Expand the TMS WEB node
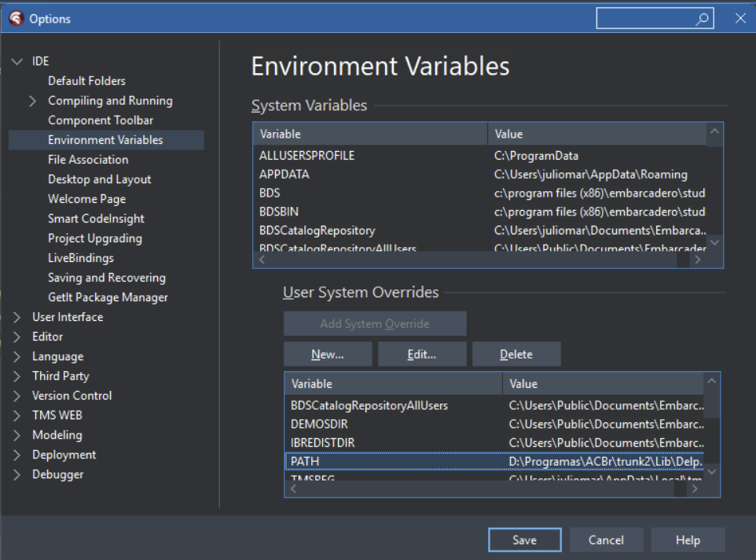 17,415
